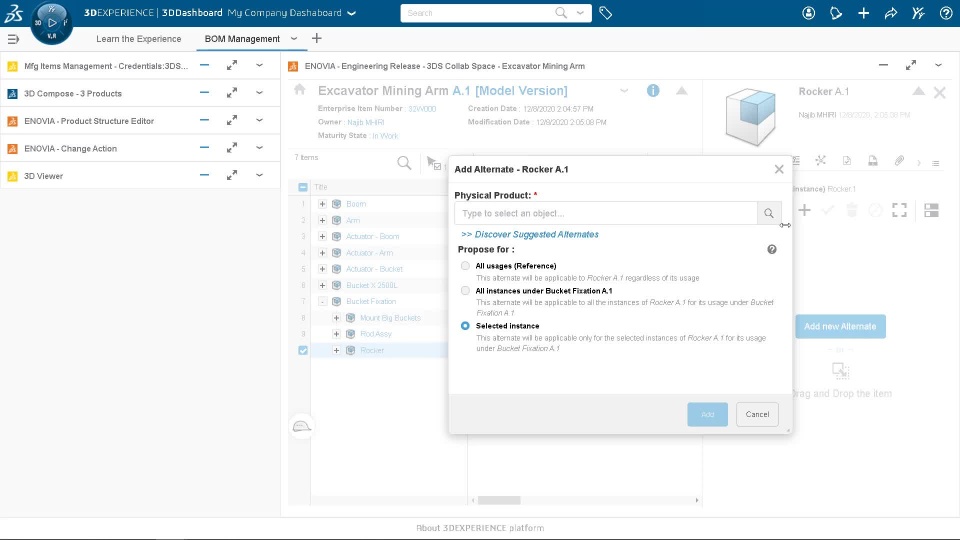Click the top Search input field
This screenshot has width=960, height=540.
[478, 13]
